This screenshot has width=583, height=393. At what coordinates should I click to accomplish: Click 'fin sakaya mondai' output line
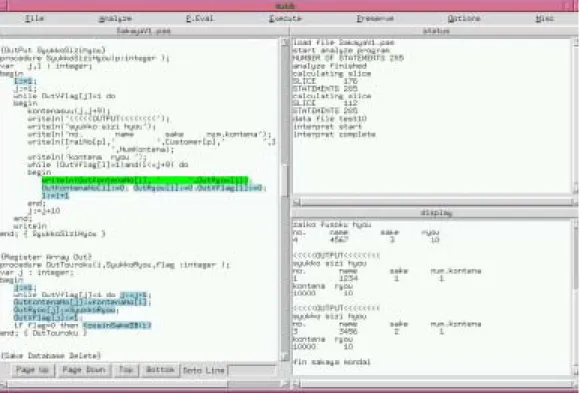tap(332, 362)
